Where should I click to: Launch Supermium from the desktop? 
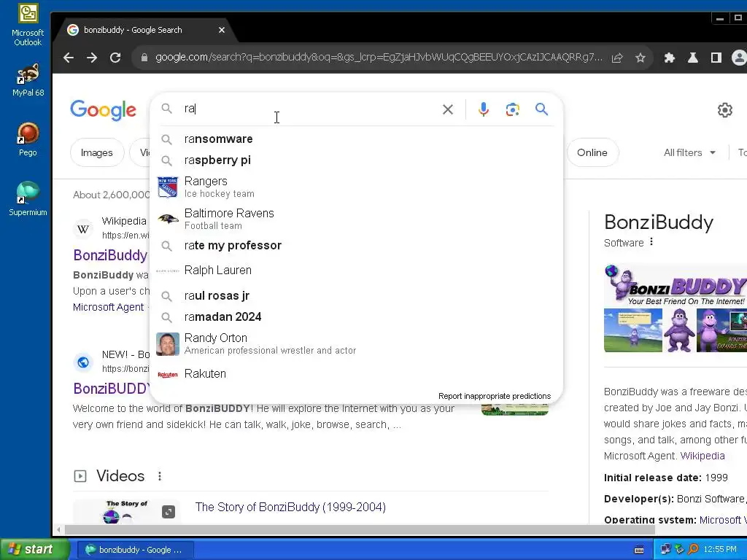point(28,199)
